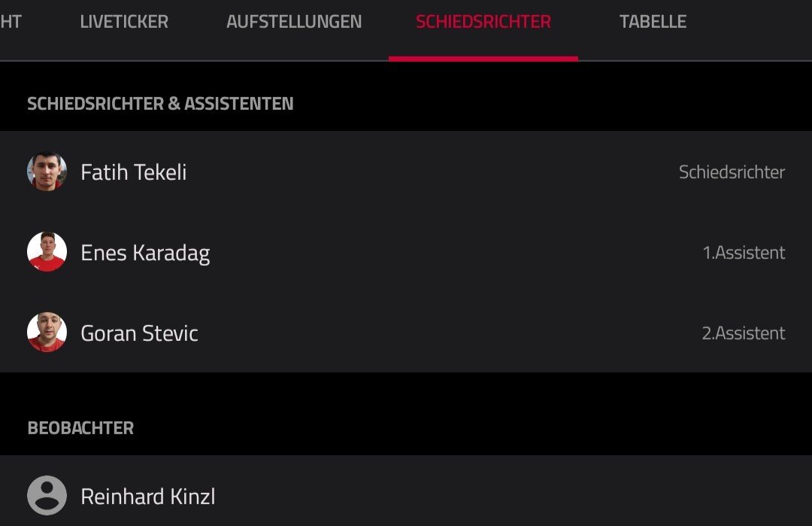
Task: Click the 1.Assistent role label
Action: [744, 252]
